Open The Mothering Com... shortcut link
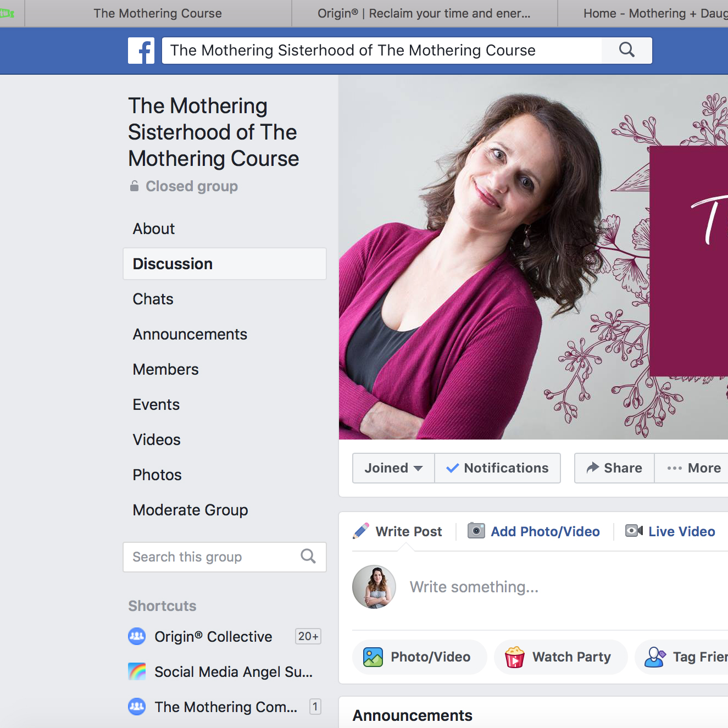 (x=226, y=707)
